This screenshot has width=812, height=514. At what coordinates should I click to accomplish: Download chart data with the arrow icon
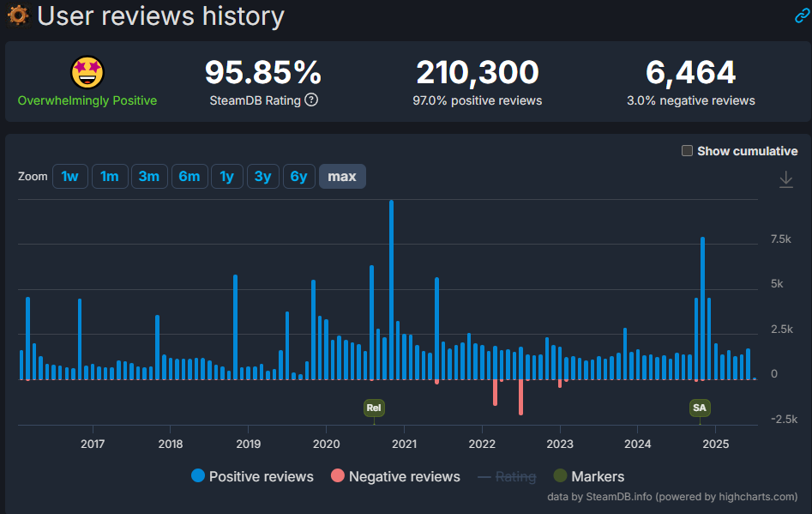(x=785, y=179)
